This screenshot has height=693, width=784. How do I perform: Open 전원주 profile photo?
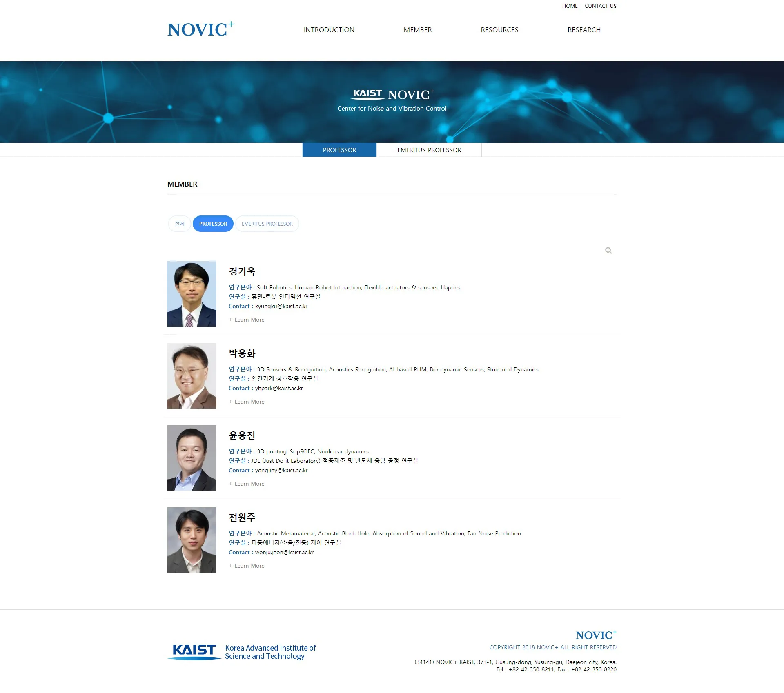coord(192,540)
